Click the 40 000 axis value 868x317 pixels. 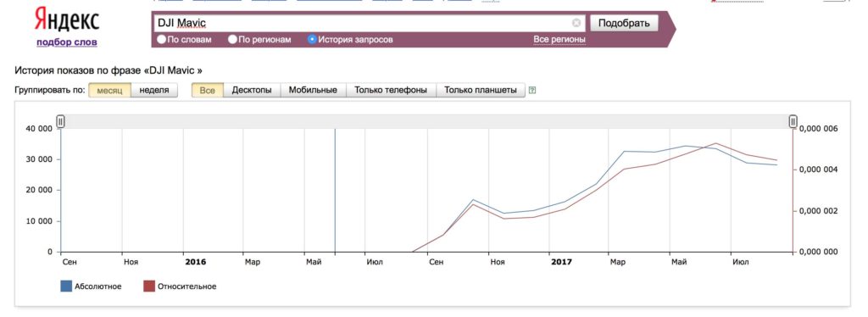click(38, 128)
